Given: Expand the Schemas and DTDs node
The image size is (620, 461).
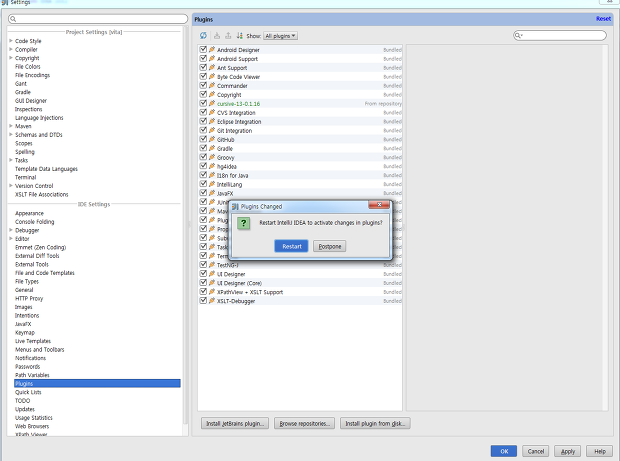Looking at the screenshot, I should 11,134.
